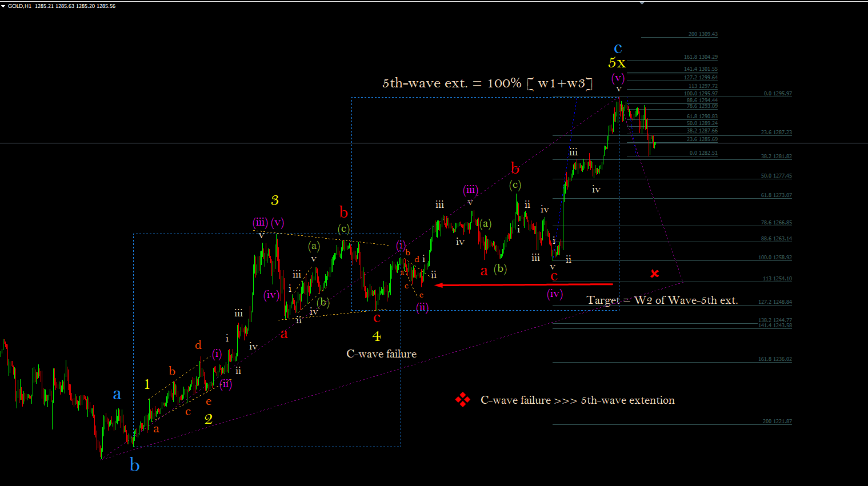Select the '200 1221.87' Fibonacci level label
This screenshot has width=868, height=486.
coord(777,421)
